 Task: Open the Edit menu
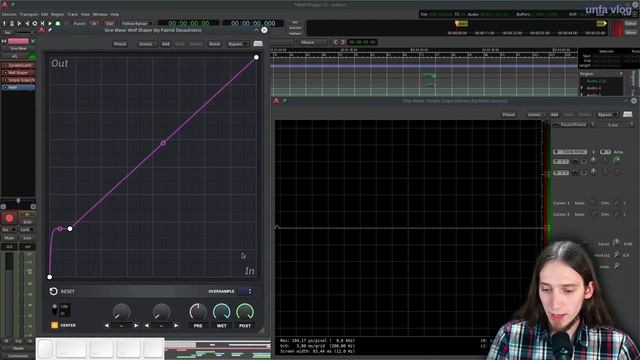pyautogui.click(x=44, y=14)
